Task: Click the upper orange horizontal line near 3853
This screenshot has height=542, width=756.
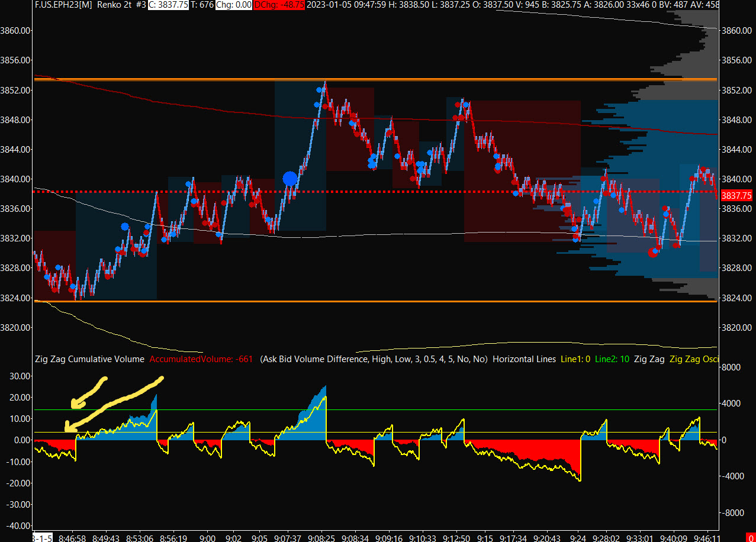Action: (x=375, y=79)
